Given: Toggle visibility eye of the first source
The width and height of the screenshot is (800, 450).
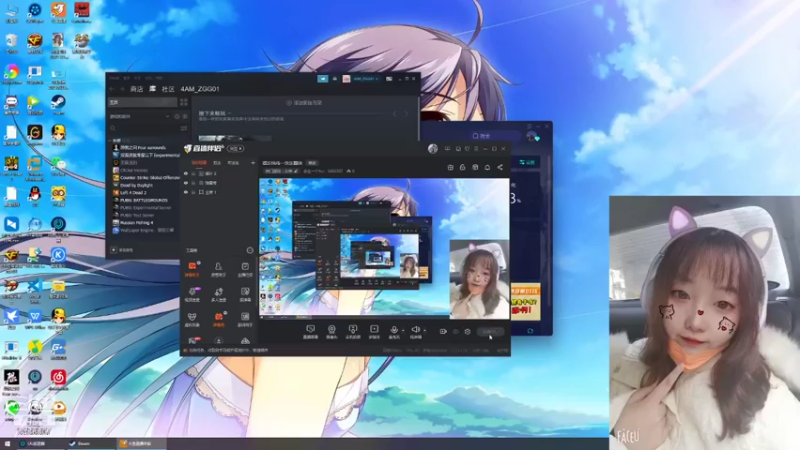Looking at the screenshot, I should pyautogui.click(x=186, y=173).
